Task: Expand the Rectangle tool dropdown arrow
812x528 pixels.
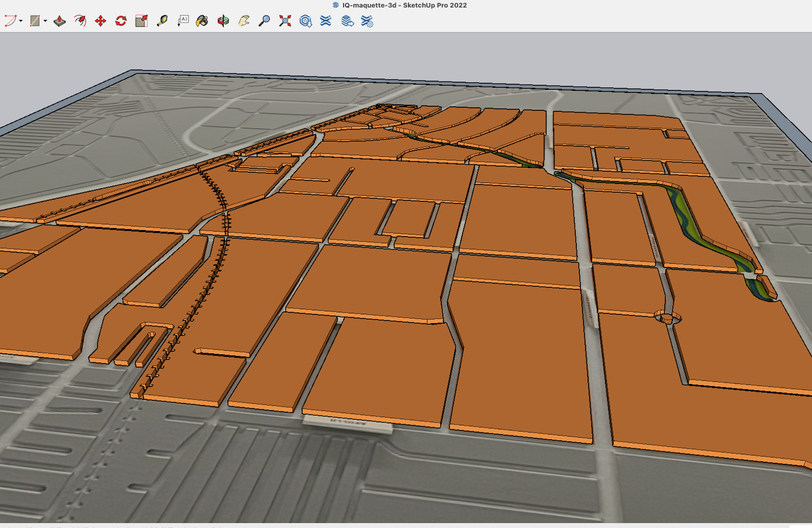Action: [45, 21]
